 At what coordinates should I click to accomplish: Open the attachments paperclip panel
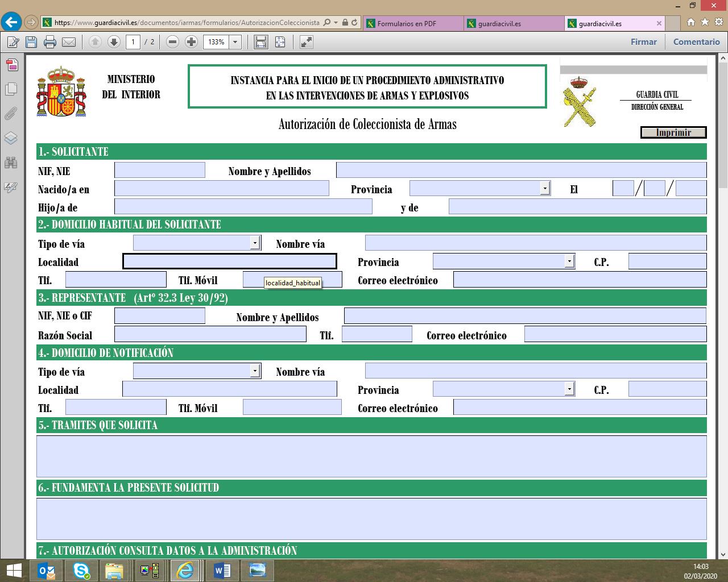pos(11,114)
